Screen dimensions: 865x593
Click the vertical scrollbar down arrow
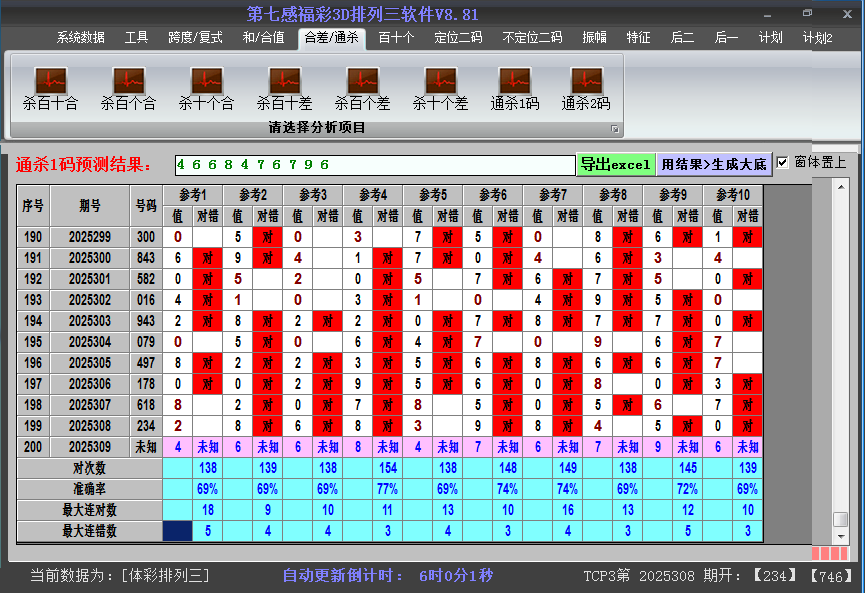coord(841,535)
